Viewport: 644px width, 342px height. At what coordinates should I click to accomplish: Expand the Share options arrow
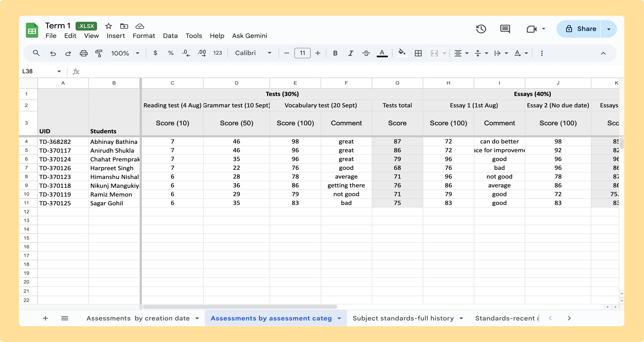coord(609,29)
